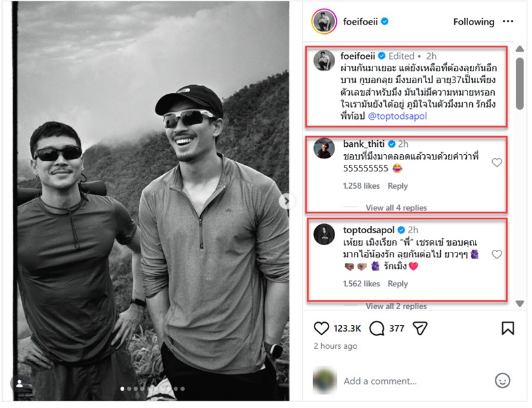Open foeifoeii profile picture in header
The width and height of the screenshot is (532, 408).
point(324,22)
